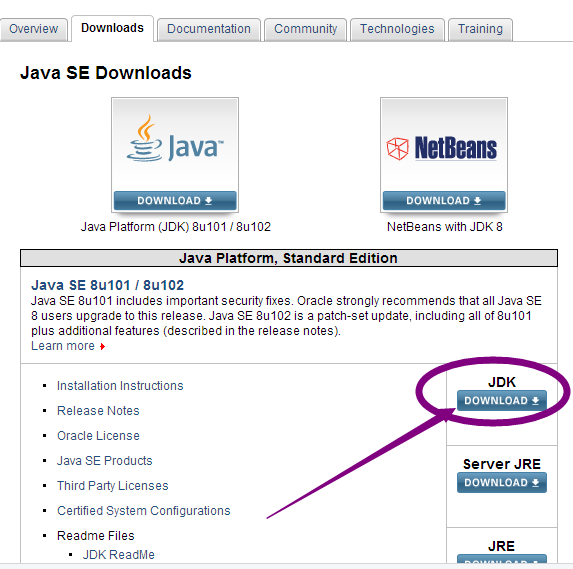573x569 pixels.
Task: Click the Java Platform, Standard Edition header bar
Action: pyautogui.click(x=289, y=258)
